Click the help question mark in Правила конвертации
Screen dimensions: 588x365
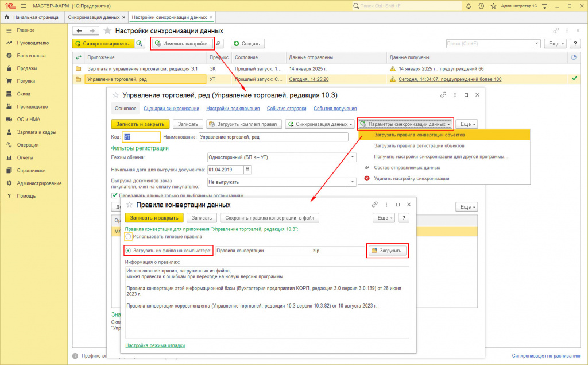(x=404, y=218)
